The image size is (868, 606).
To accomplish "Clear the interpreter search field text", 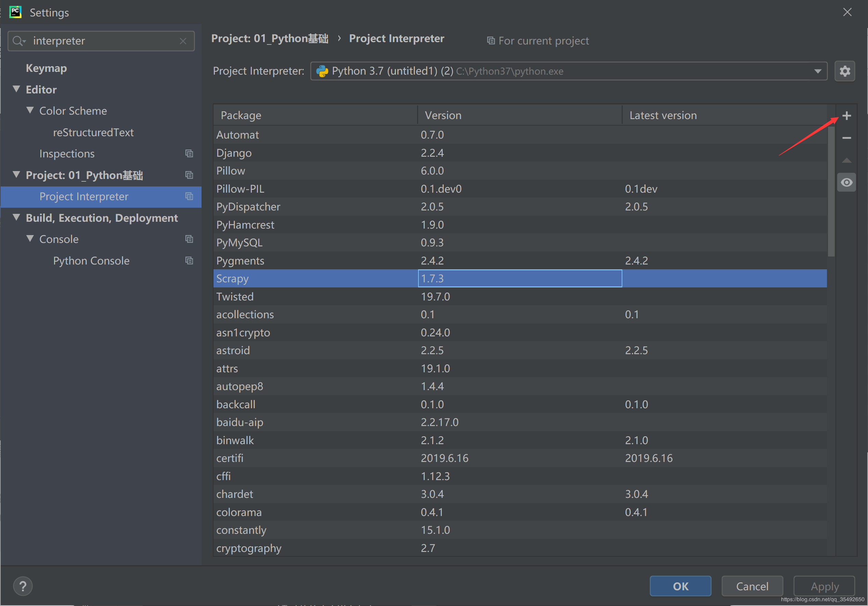I will click(x=183, y=41).
